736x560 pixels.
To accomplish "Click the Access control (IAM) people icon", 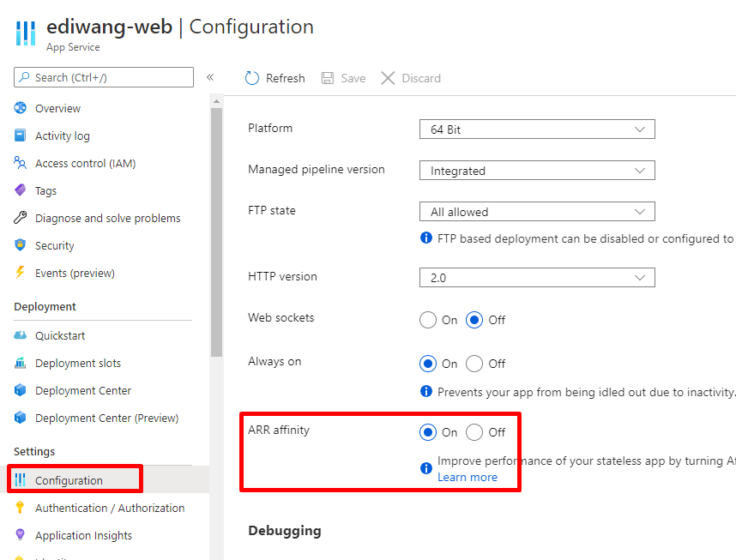I will [21, 163].
